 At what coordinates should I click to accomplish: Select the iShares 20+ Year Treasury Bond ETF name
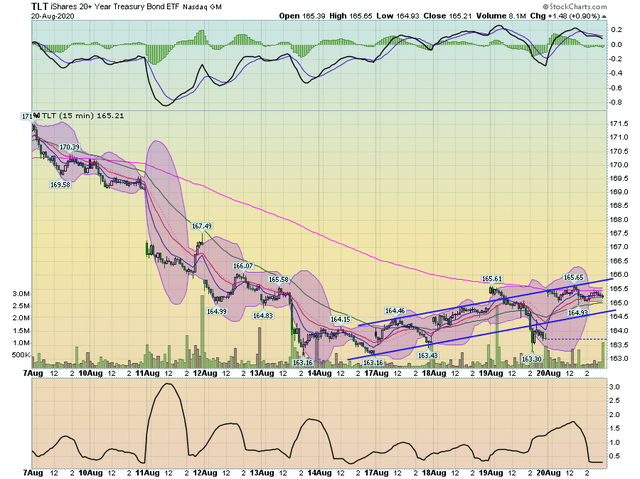pos(115,7)
